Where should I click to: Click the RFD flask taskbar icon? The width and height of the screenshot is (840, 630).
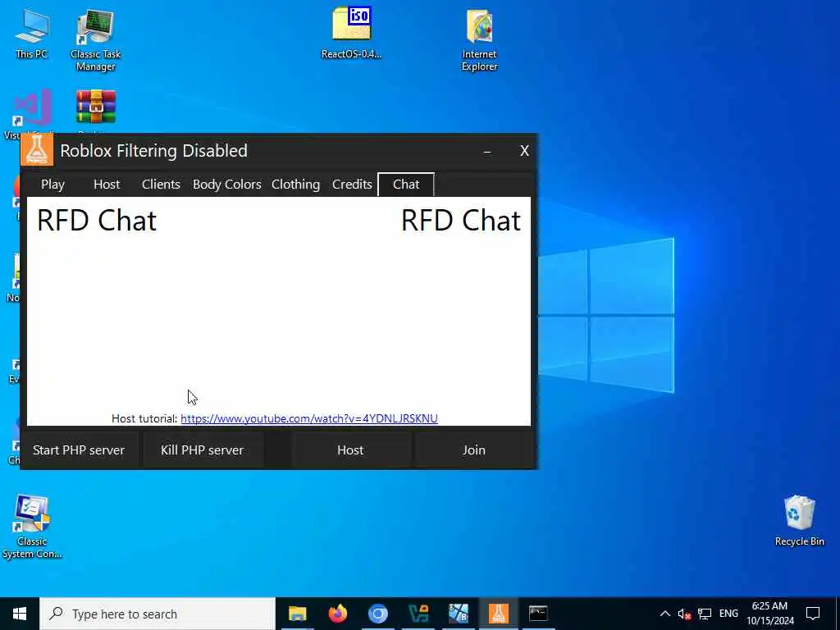[x=498, y=614]
